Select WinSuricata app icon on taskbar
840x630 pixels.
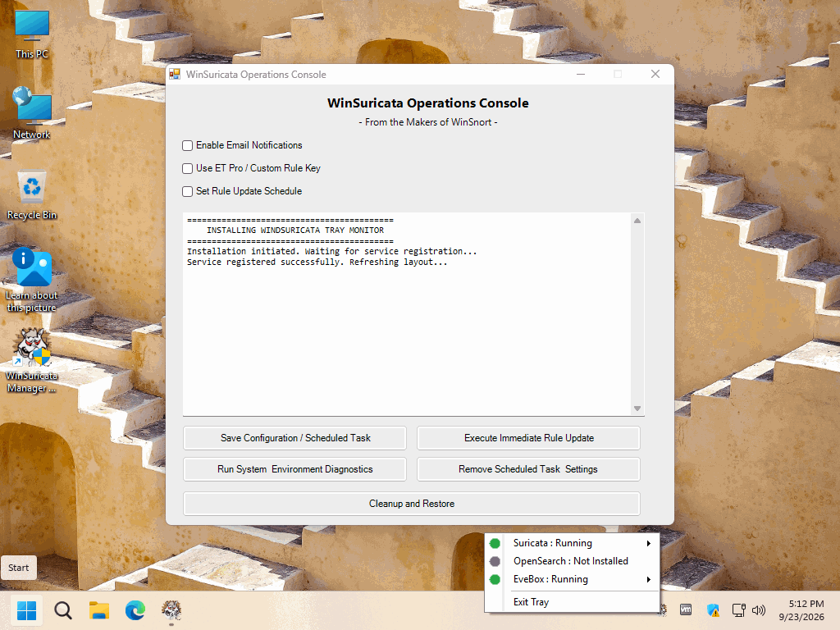171,610
